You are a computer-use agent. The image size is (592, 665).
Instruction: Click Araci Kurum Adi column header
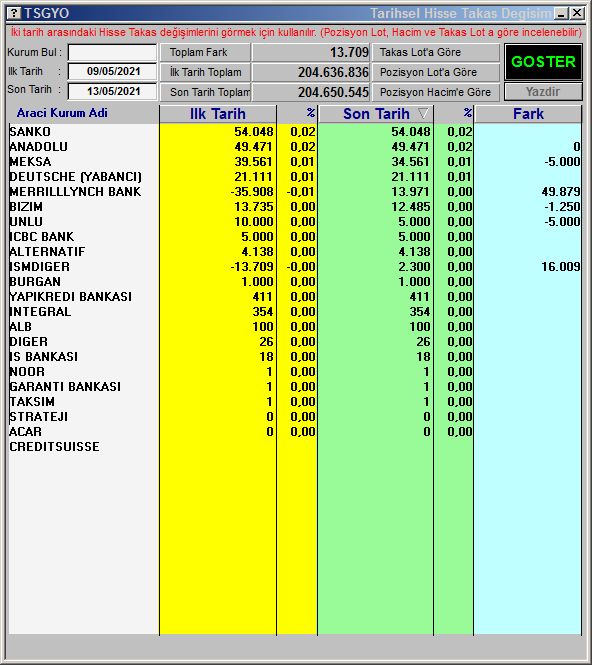click(62, 113)
